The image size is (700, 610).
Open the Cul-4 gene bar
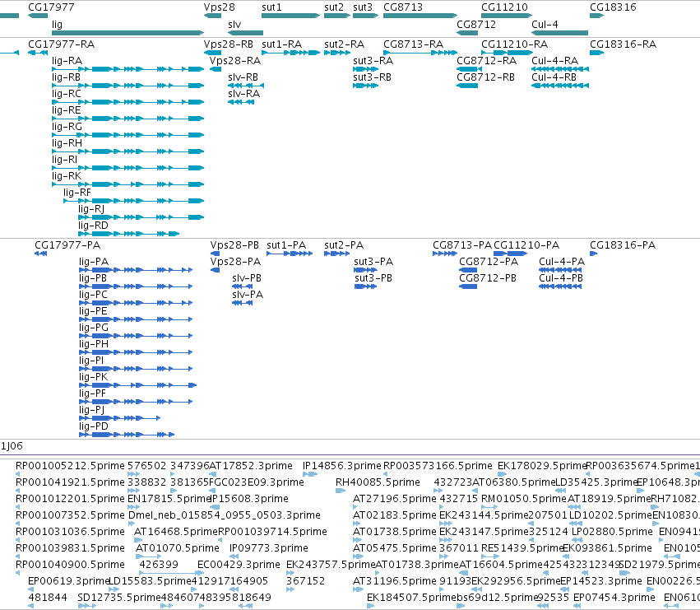click(560, 33)
